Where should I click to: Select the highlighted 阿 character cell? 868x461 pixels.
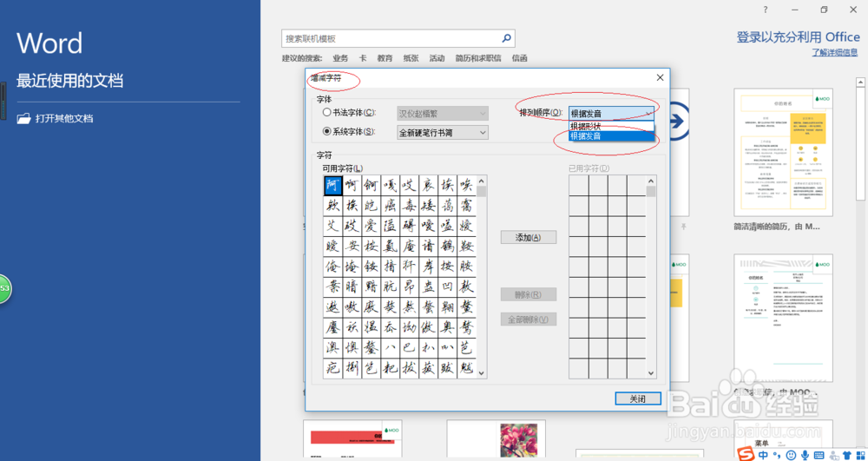332,186
